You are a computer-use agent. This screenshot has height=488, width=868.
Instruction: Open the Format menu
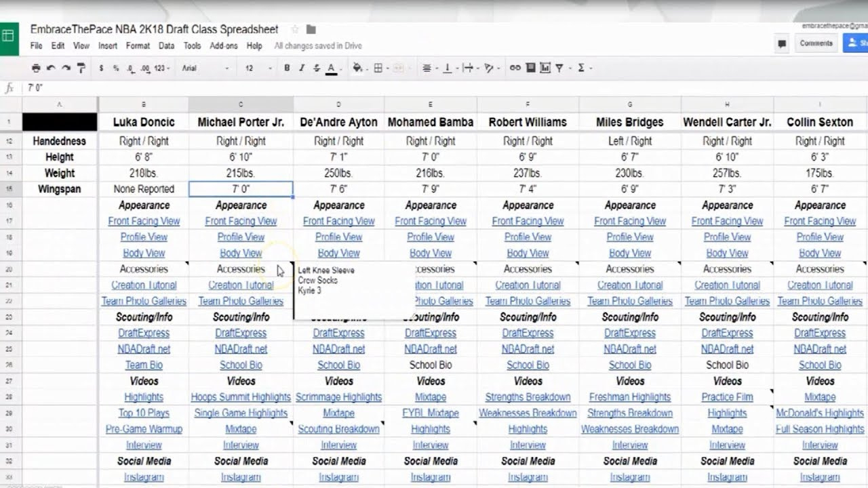tap(138, 46)
